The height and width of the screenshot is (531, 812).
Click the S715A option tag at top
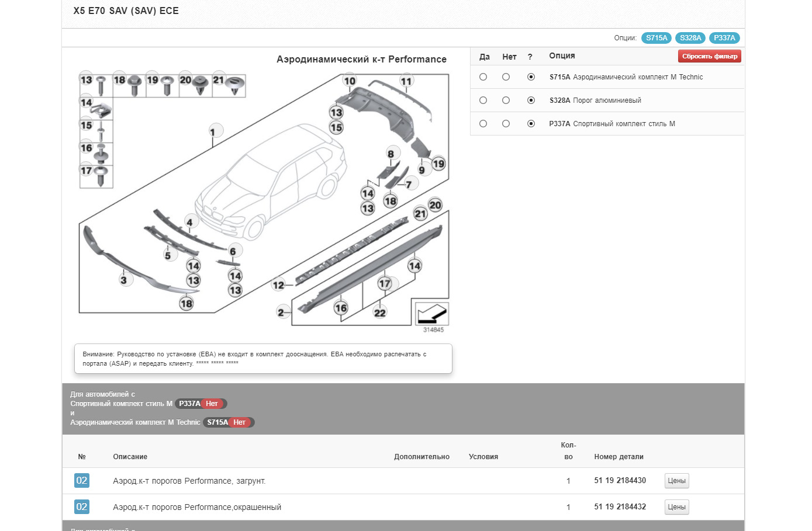point(656,38)
